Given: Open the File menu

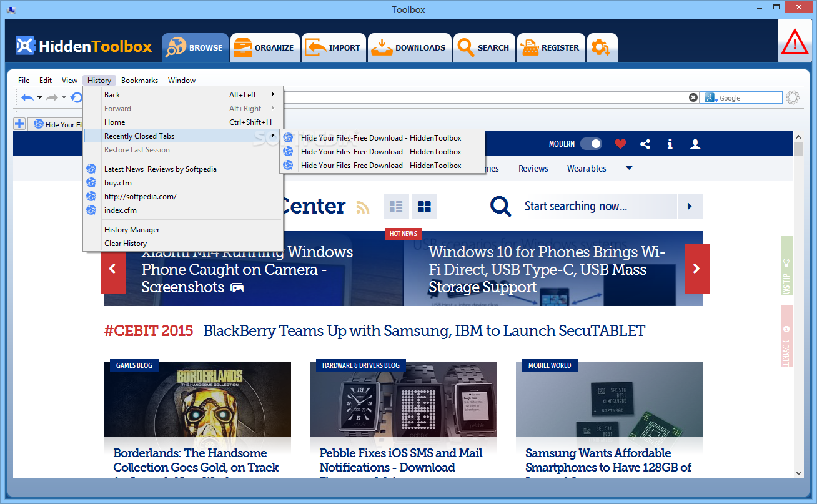Looking at the screenshot, I should click(24, 81).
